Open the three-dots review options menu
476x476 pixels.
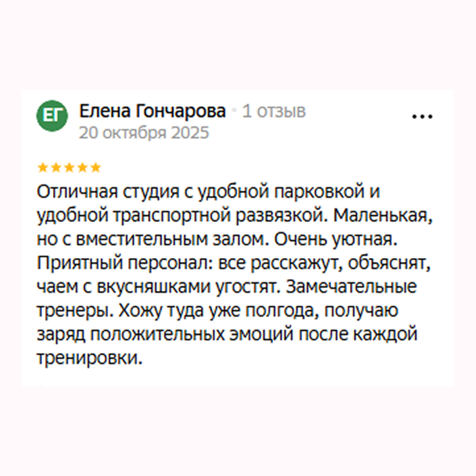pos(423,117)
